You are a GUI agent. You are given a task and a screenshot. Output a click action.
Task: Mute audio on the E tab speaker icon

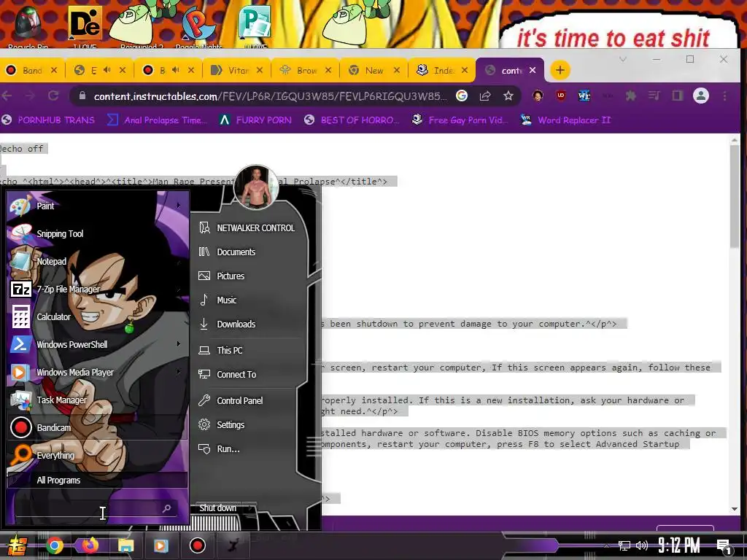pyautogui.click(x=107, y=70)
